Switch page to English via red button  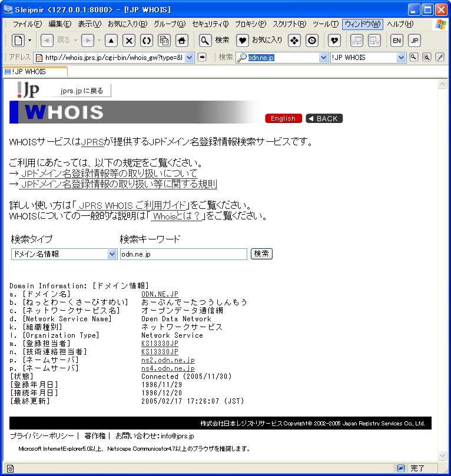coord(283,118)
